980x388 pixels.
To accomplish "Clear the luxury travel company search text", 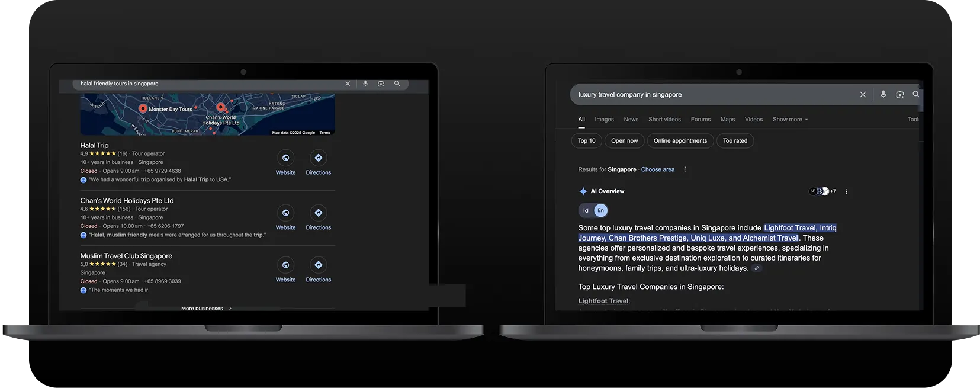I will click(863, 95).
